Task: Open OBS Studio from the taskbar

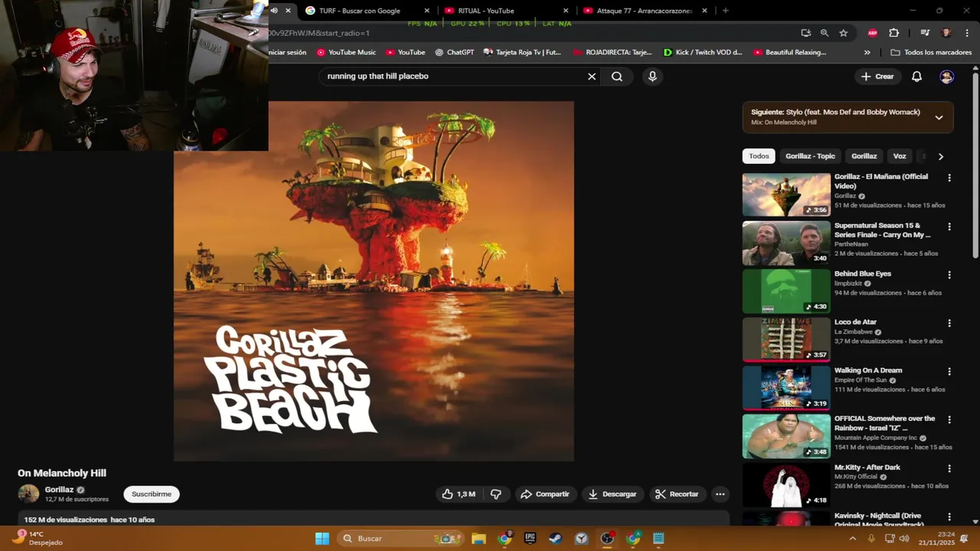Action: (607, 538)
